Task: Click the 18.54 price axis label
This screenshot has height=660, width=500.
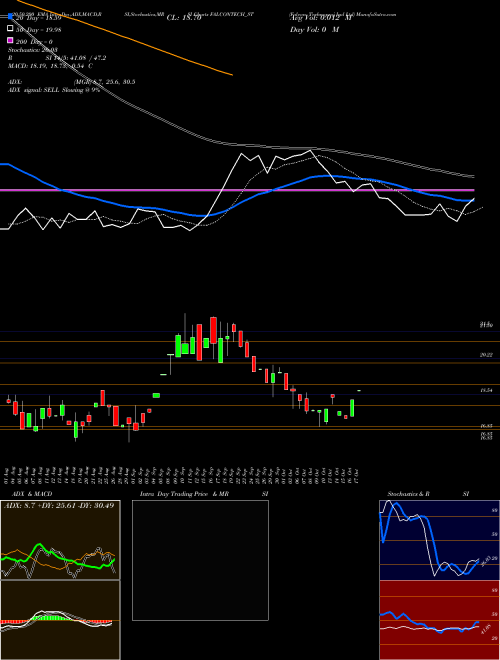Action: [487, 391]
